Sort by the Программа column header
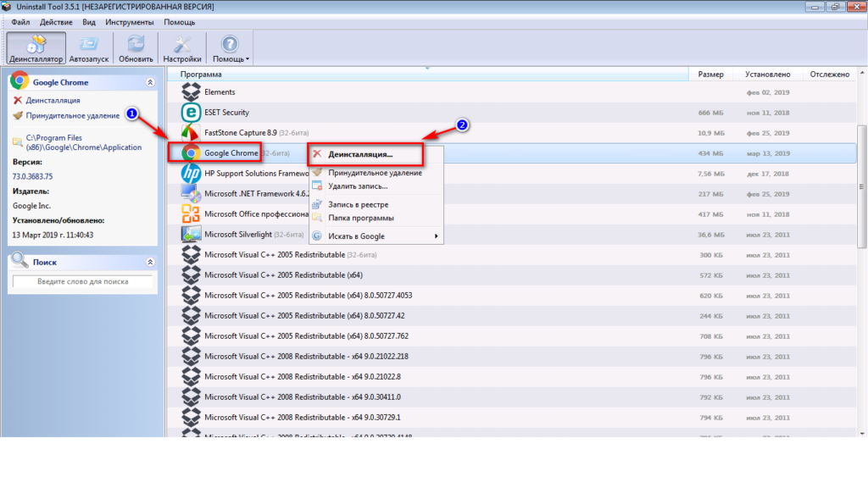The image size is (868, 488). [x=428, y=75]
